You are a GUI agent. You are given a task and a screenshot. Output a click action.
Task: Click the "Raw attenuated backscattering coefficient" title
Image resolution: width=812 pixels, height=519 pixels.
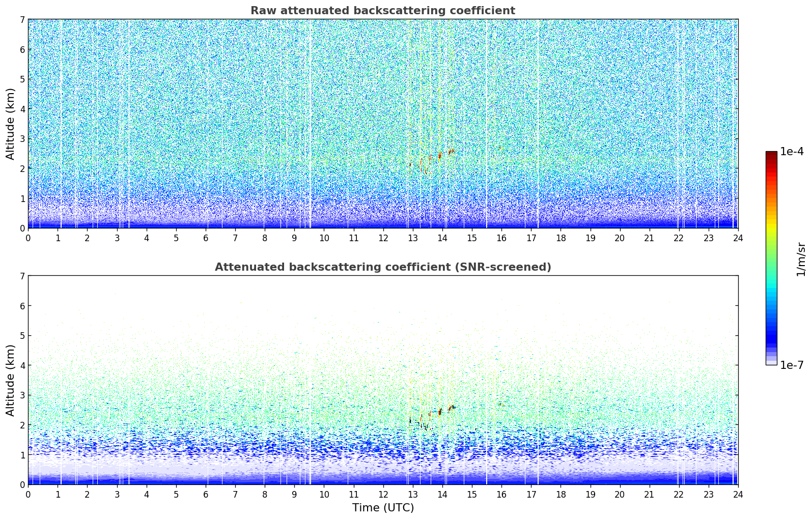pos(383,11)
